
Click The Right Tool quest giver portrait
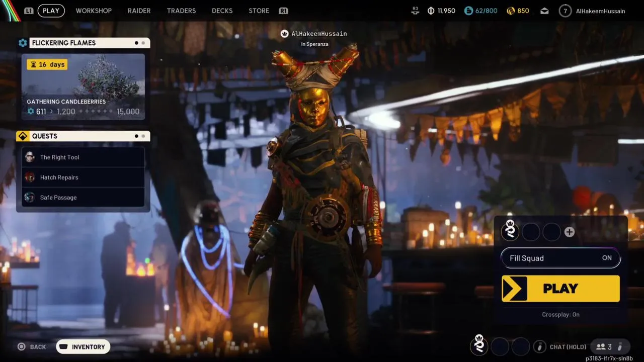tap(30, 157)
